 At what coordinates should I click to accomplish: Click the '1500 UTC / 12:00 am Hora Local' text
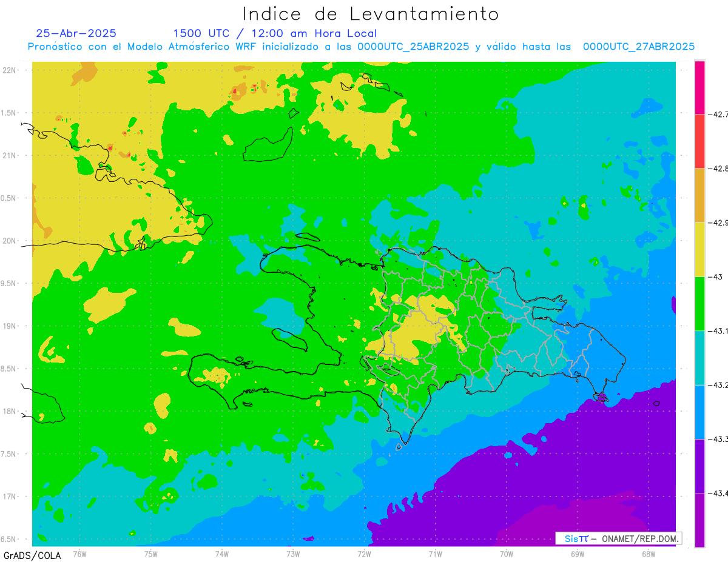[x=275, y=33]
